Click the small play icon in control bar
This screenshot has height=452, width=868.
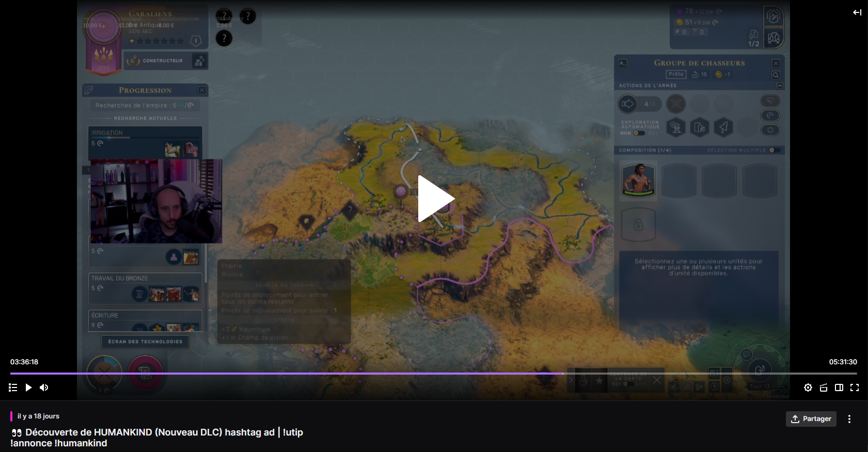coord(28,388)
